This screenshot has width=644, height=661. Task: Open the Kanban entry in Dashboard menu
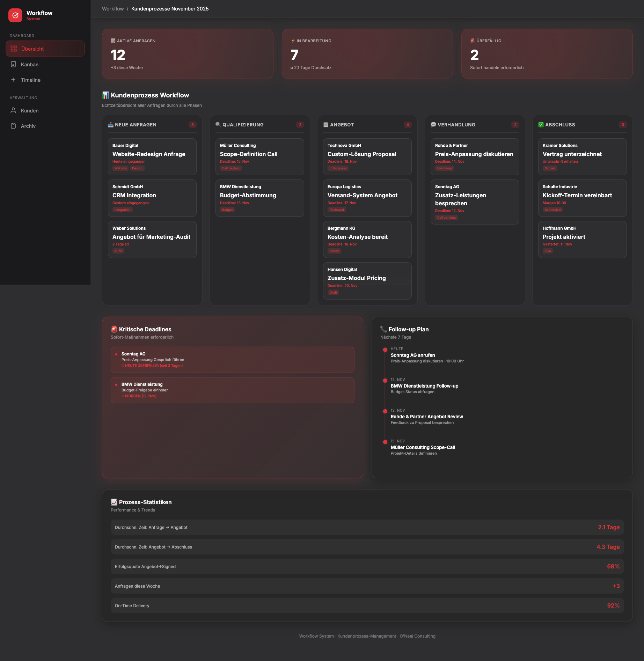point(30,64)
